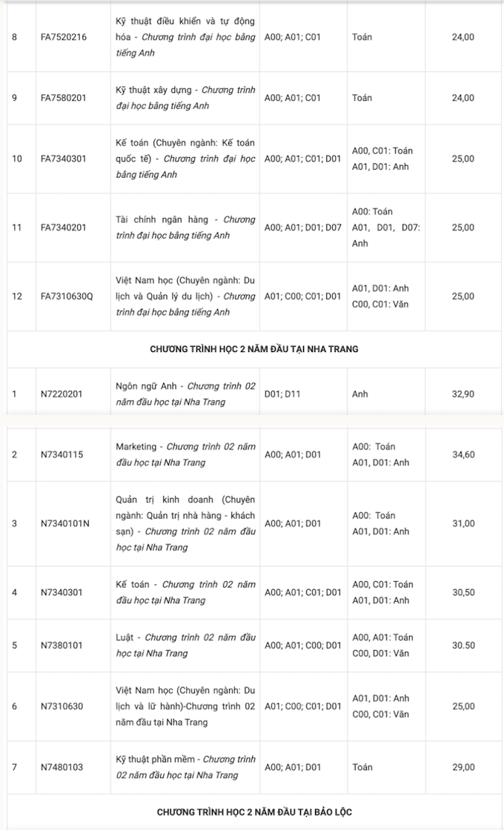This screenshot has width=504, height=830.
Task: Click subject combinations D01; D11
Action: 282,394
